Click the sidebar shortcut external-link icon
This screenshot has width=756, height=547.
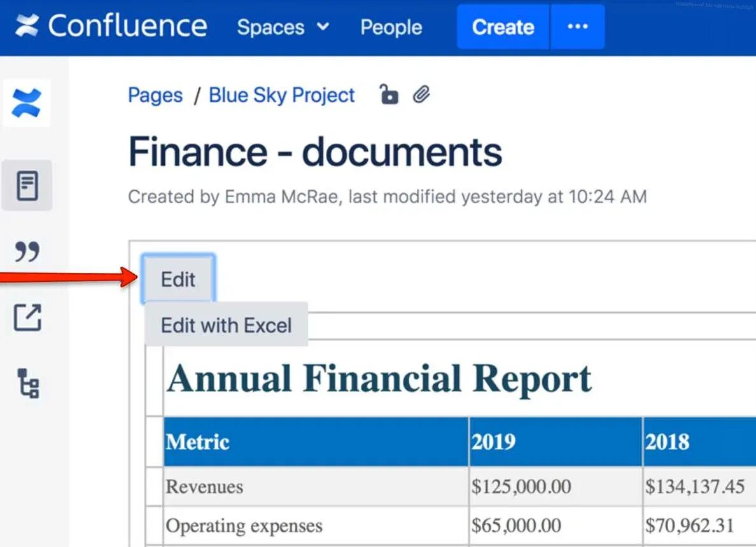click(27, 317)
